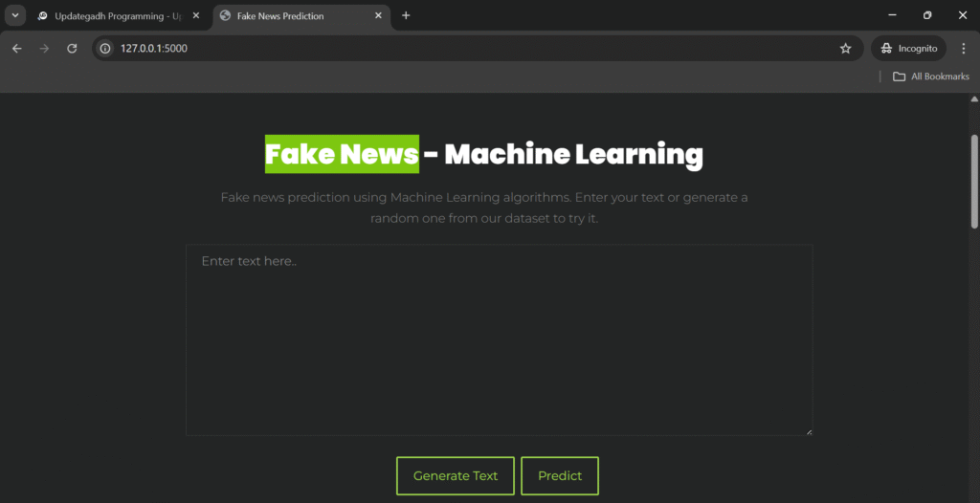
Task: Click the vertical scrollbar thumb
Action: click(x=974, y=182)
